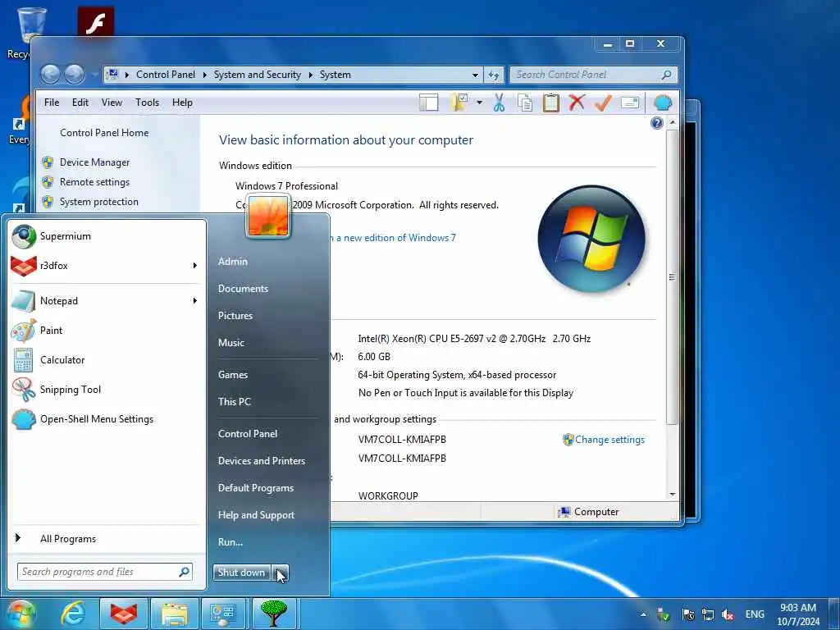The height and width of the screenshot is (630, 840).
Task: Open Admin user folder in Start menu
Action: [x=232, y=262]
